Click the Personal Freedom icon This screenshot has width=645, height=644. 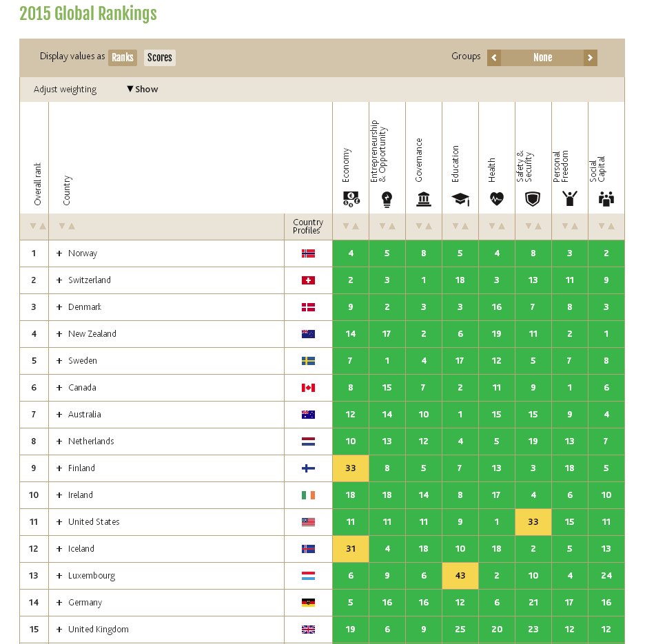(x=570, y=199)
